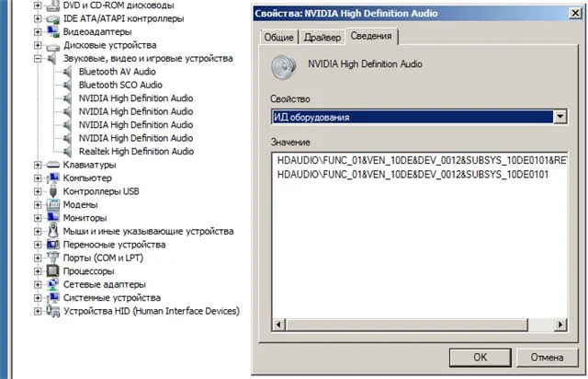Click the DVD и CD-ROM дисководы icon
The width and height of the screenshot is (588, 379).
pos(53,6)
